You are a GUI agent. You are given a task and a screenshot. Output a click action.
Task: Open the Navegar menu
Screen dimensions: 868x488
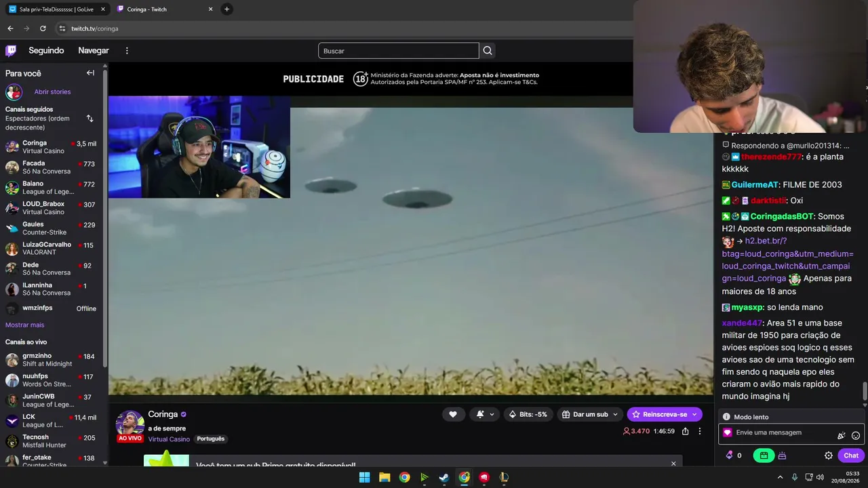tap(94, 51)
